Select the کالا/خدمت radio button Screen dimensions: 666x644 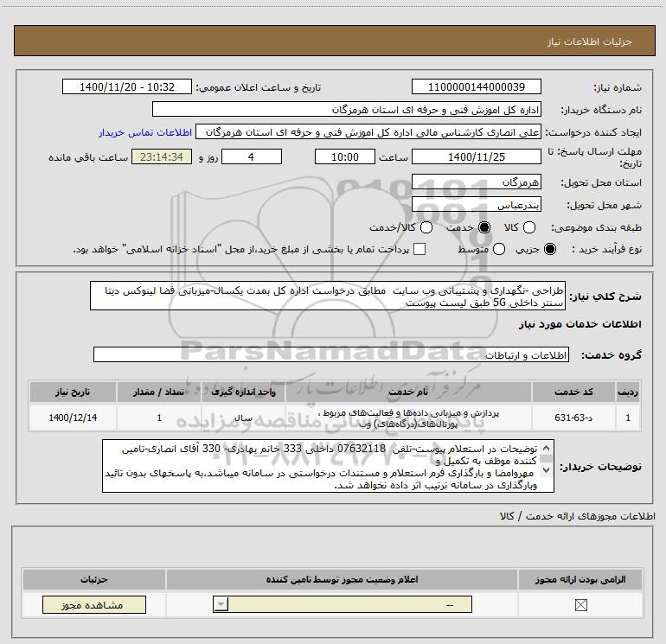[426, 228]
